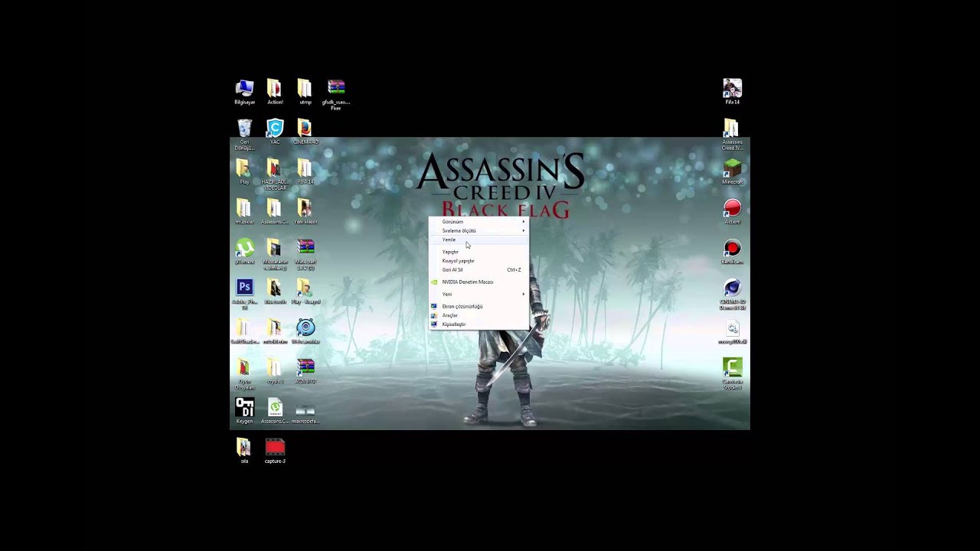This screenshot has height=551, width=980.
Task: Open the Action! folder icon
Action: [275, 92]
